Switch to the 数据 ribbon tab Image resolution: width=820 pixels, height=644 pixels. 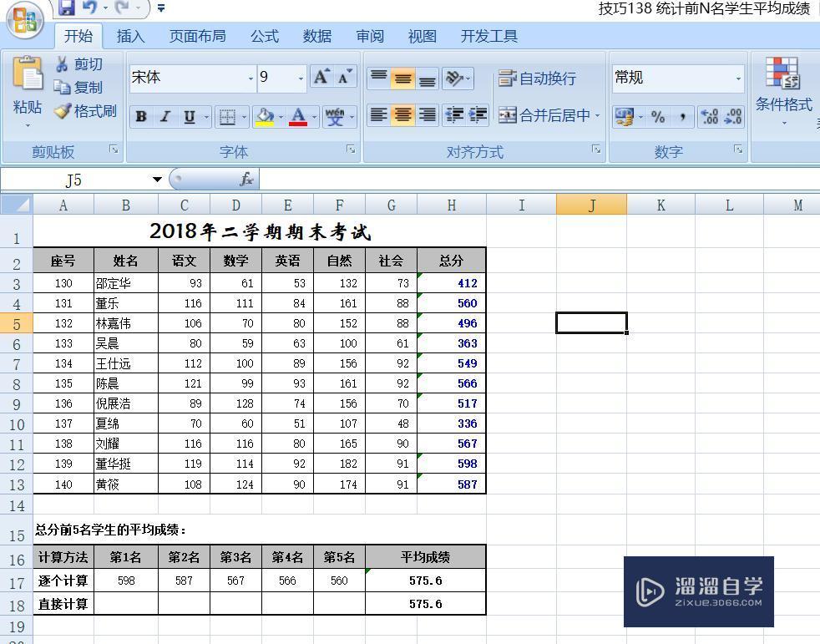316,36
